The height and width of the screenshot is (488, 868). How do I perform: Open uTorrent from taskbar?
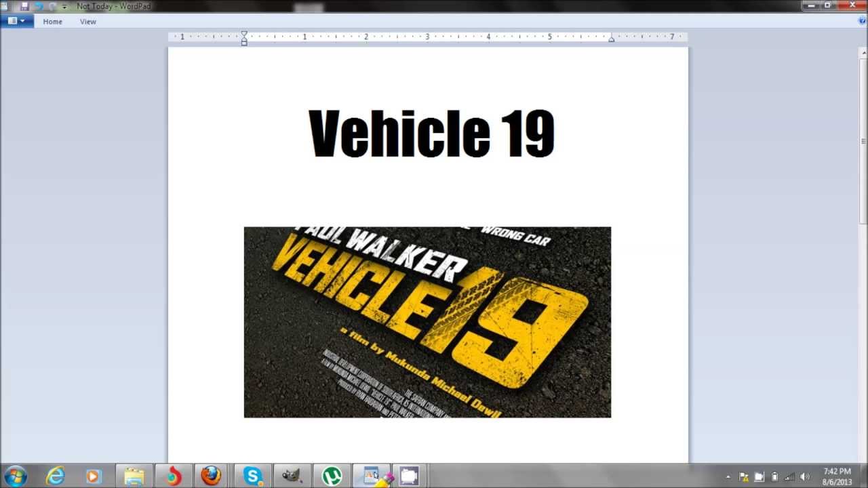(x=332, y=476)
